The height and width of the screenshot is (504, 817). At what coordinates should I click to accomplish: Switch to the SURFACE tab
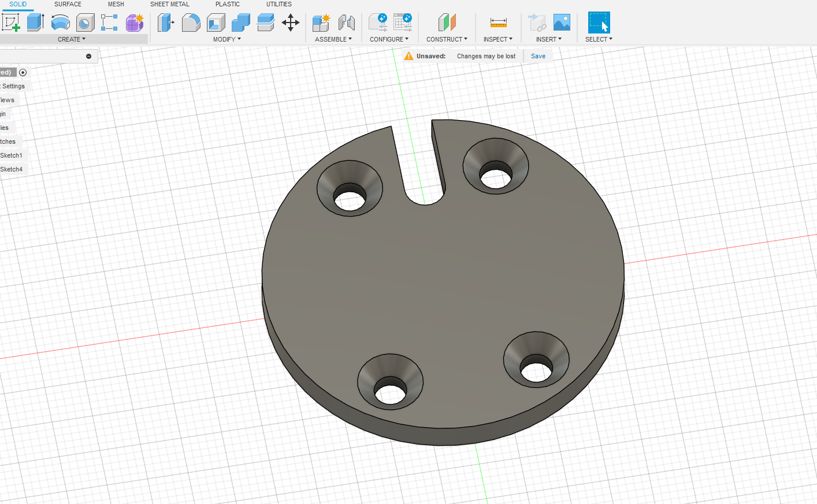pos(68,4)
